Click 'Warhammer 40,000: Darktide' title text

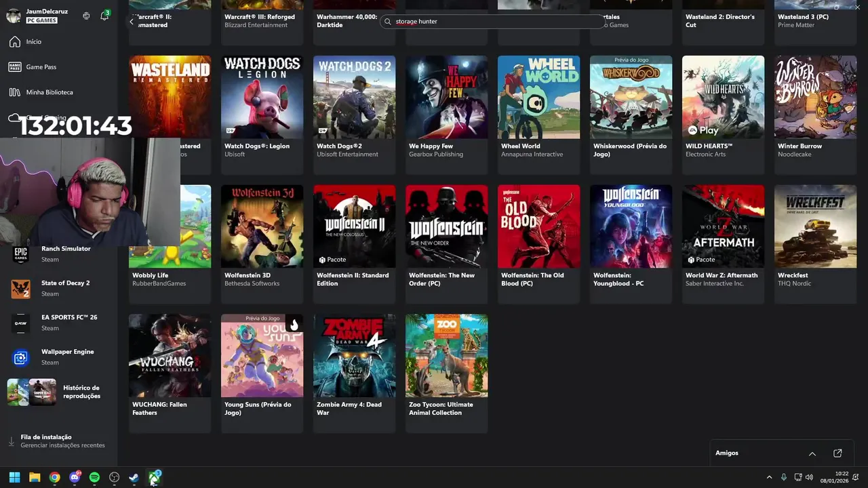click(347, 21)
